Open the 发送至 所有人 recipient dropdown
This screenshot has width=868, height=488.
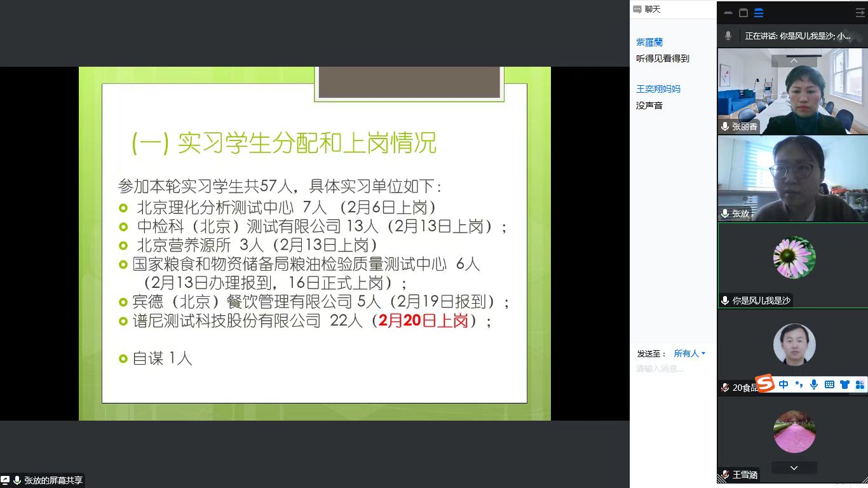click(690, 353)
